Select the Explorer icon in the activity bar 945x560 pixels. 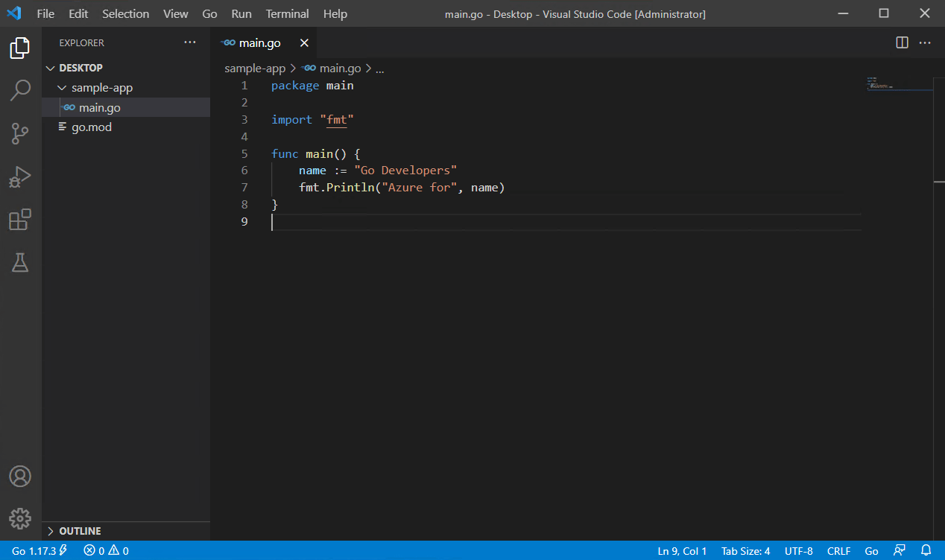click(20, 47)
